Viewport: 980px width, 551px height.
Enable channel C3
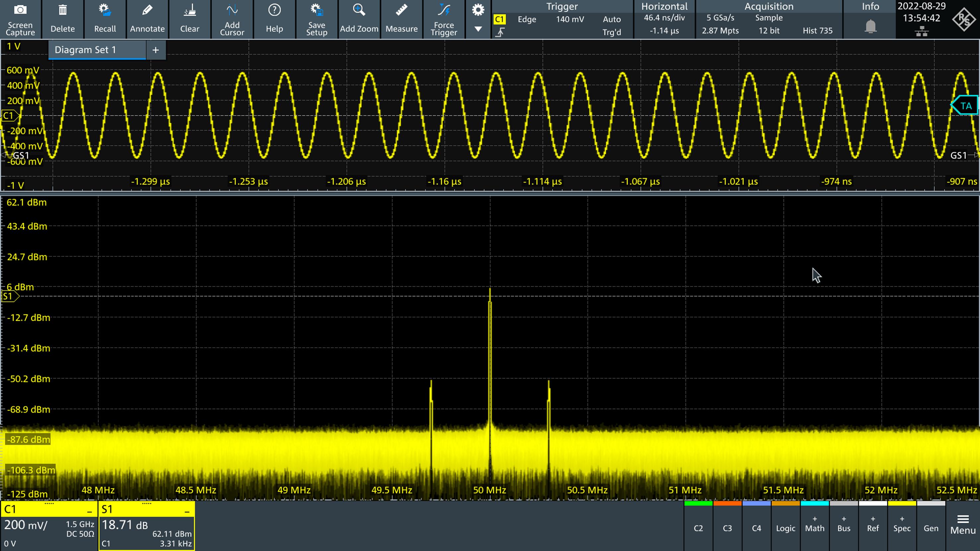tap(727, 527)
